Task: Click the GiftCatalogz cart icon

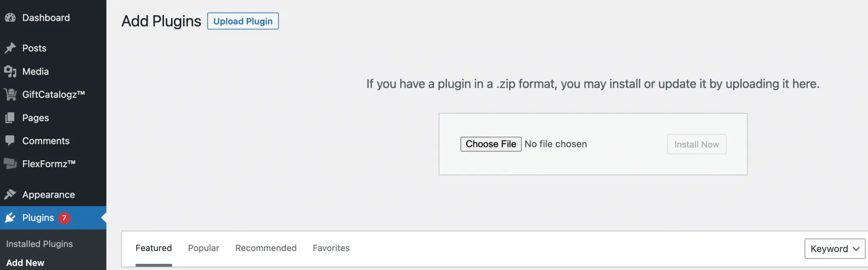Action: (10, 94)
